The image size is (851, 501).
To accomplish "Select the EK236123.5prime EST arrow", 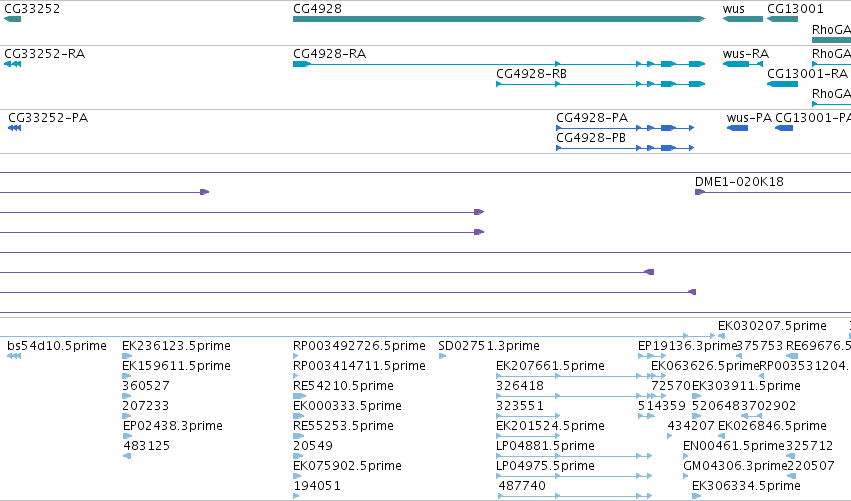I will [127, 356].
